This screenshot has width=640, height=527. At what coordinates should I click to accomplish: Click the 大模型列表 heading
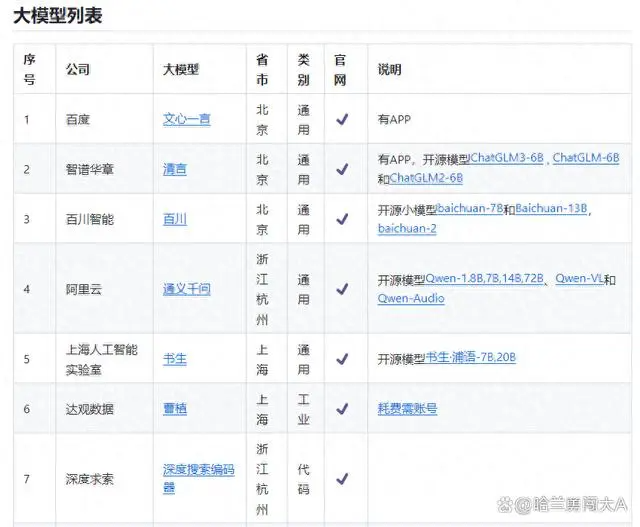(57, 16)
